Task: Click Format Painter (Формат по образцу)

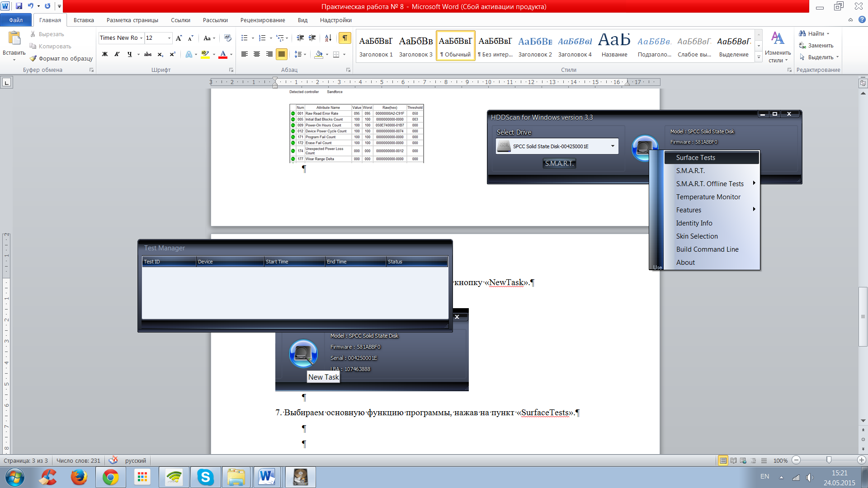Action: (x=61, y=58)
